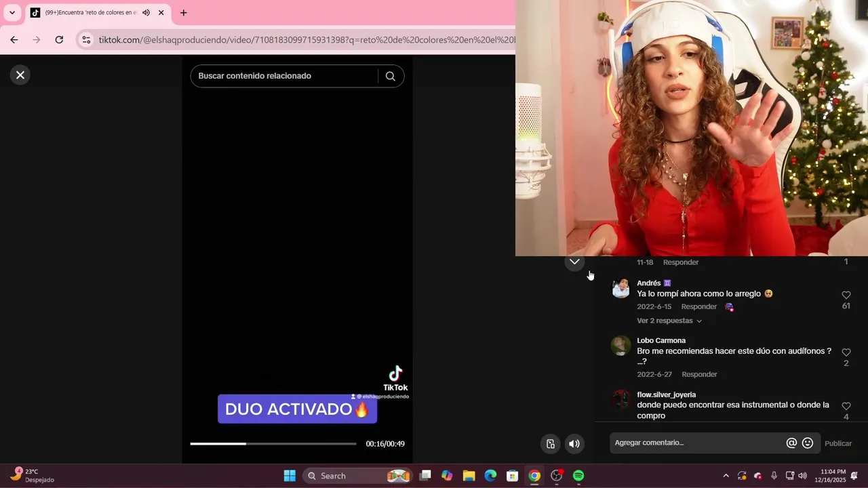Go back with the browser back arrow
This screenshot has width=868, height=488.
click(14, 40)
